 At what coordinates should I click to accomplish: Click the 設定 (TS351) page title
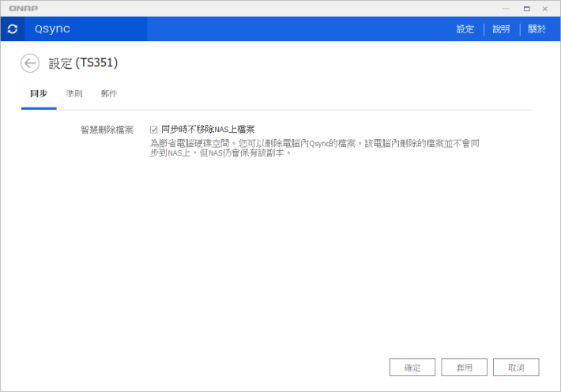tap(83, 63)
